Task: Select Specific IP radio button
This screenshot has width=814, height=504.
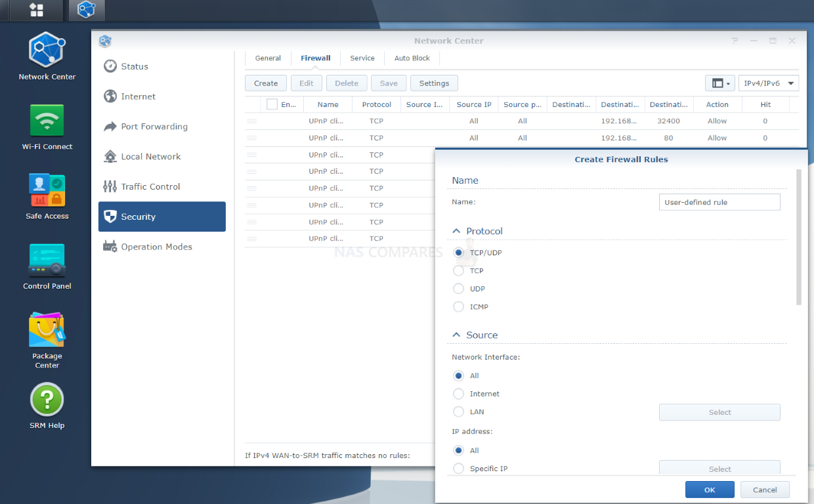Action: (459, 469)
